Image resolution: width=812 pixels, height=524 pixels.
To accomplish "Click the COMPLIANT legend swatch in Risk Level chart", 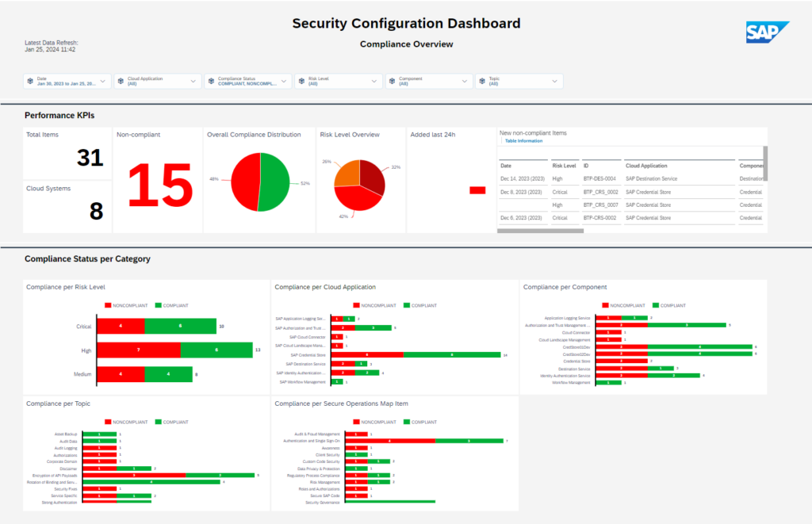I will (159, 305).
